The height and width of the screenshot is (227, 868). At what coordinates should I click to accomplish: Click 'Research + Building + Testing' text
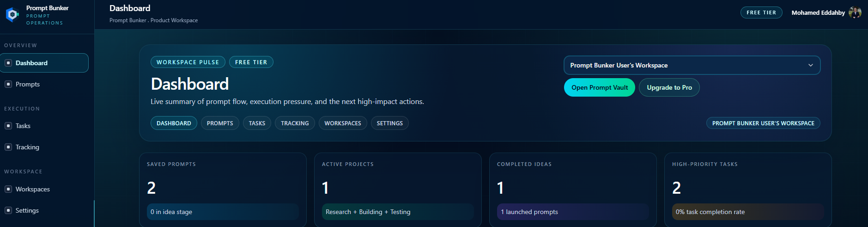tap(368, 212)
